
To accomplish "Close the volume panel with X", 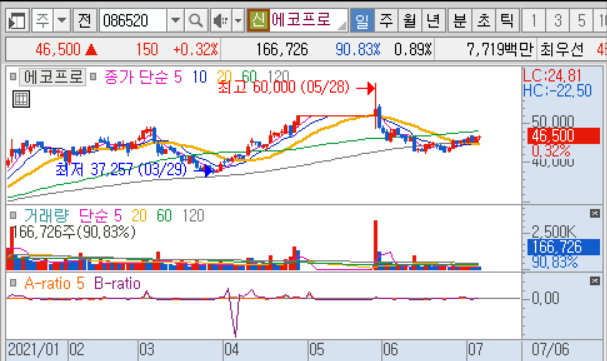I will tap(595, 213).
